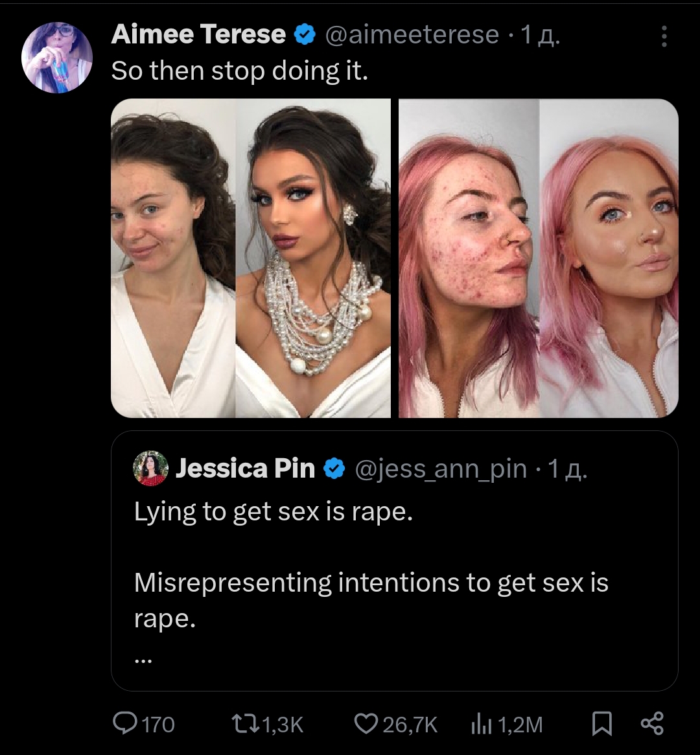The width and height of the screenshot is (700, 755).
Task: Like the tweet with the heart icon
Action: (366, 724)
